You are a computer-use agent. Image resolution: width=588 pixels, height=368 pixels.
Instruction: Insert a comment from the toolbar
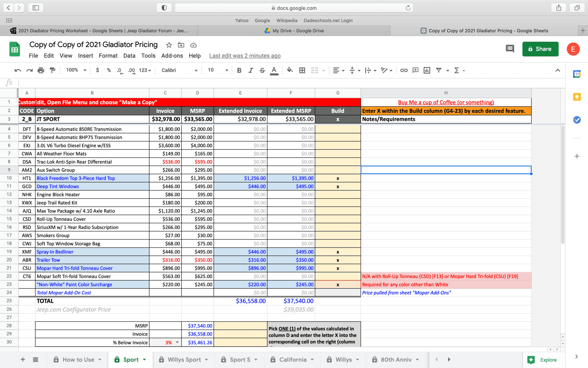pos(415,70)
